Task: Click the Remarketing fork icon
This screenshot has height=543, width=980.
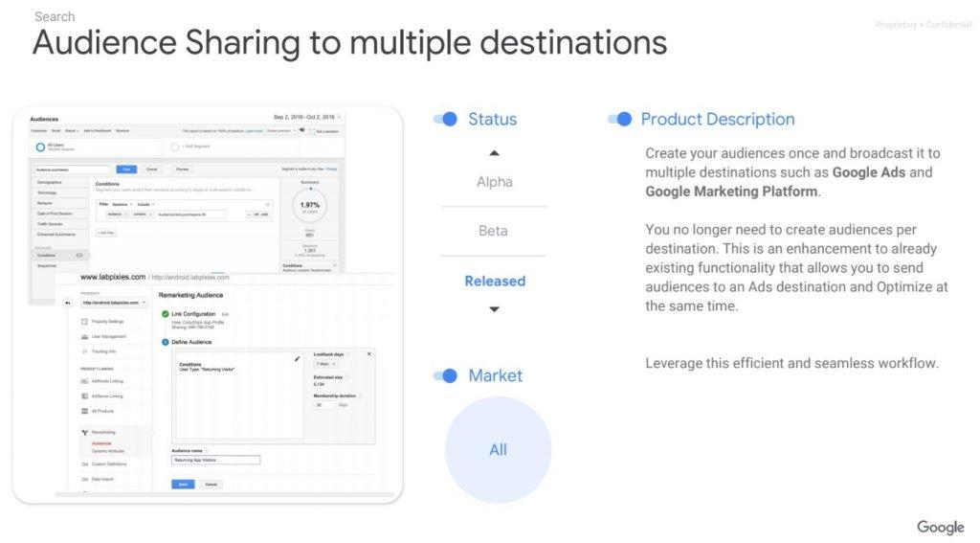Action: pyautogui.click(x=84, y=432)
